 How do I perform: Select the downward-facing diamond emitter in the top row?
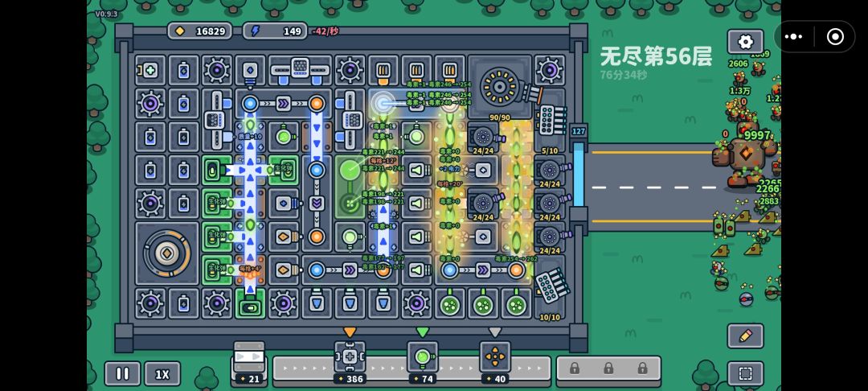[250, 72]
